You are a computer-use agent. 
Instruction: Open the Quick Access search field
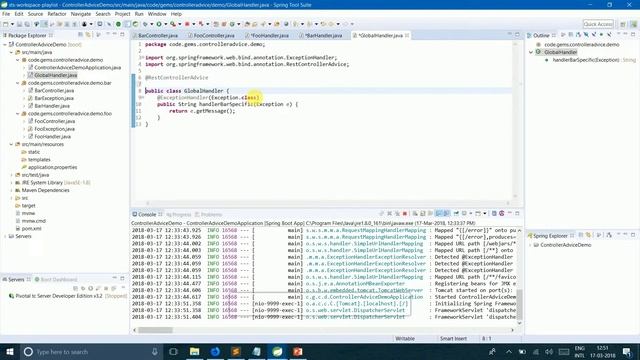[598, 24]
